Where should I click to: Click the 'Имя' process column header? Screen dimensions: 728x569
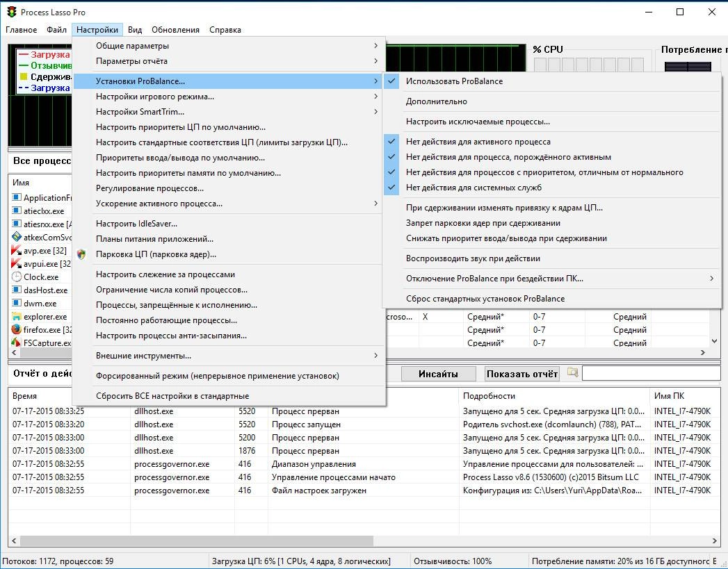click(21, 183)
